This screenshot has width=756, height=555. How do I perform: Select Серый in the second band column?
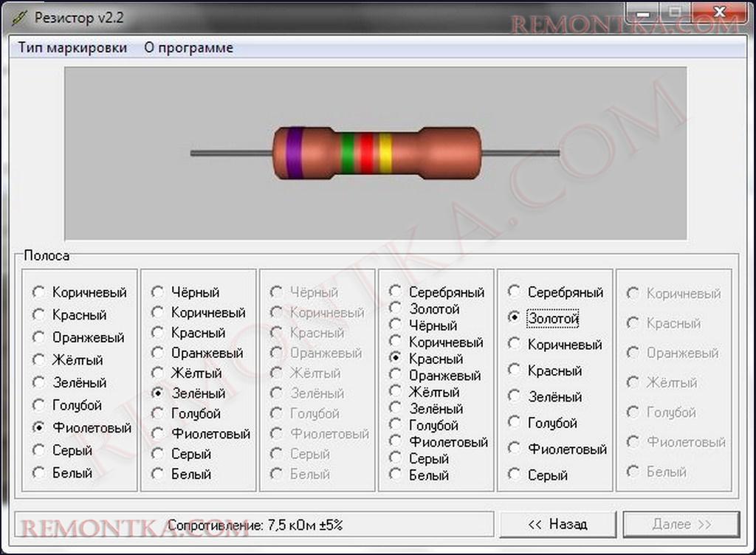click(157, 454)
